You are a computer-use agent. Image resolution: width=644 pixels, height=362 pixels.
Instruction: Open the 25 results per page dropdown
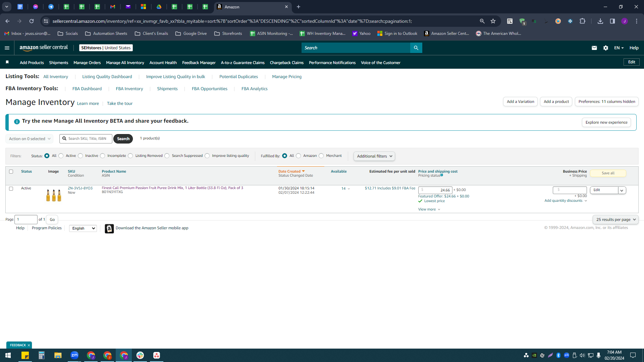coord(615,220)
